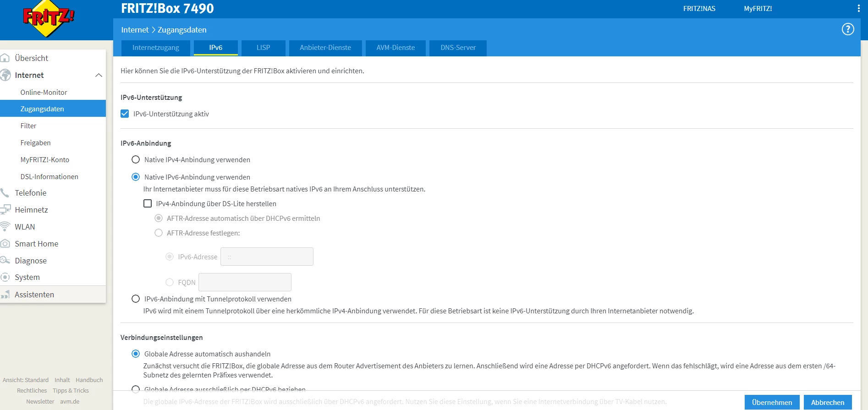This screenshot has width=868, height=410.
Task: Visit the avm.de link
Action: (70, 402)
